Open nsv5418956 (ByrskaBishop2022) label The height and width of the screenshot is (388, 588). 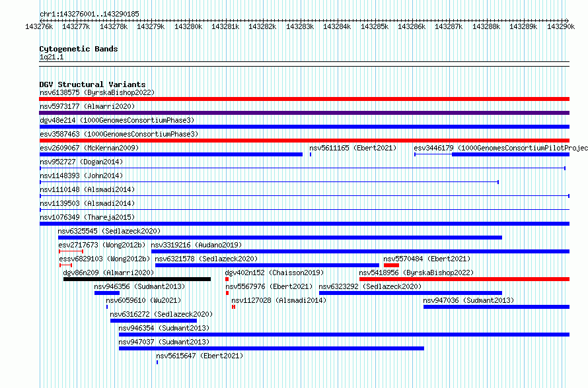(x=416, y=273)
